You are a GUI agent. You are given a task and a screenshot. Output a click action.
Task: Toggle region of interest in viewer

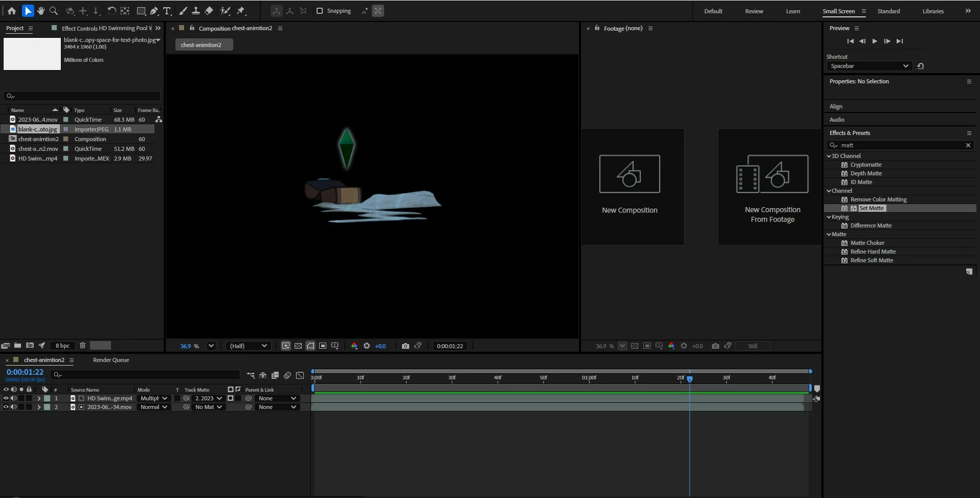323,346
